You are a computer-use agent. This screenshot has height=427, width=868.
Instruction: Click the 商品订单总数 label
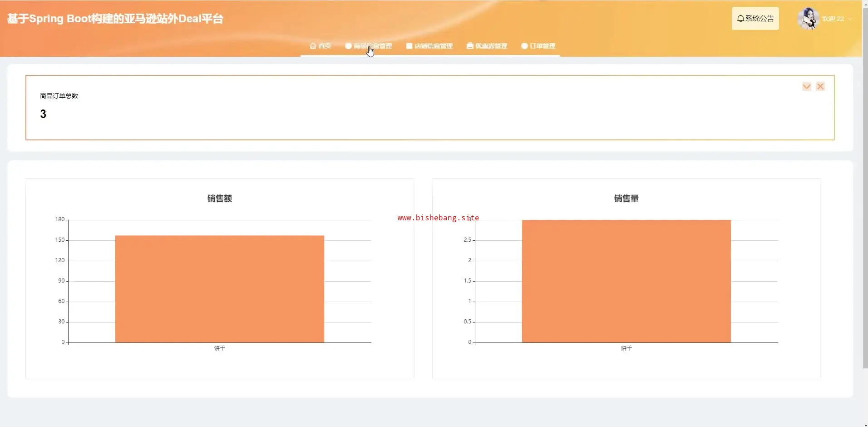tap(59, 96)
